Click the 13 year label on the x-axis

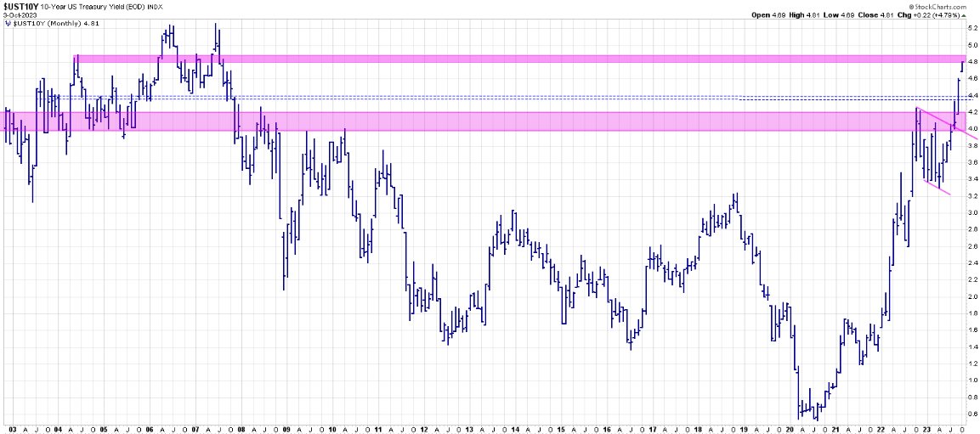[x=470, y=429]
